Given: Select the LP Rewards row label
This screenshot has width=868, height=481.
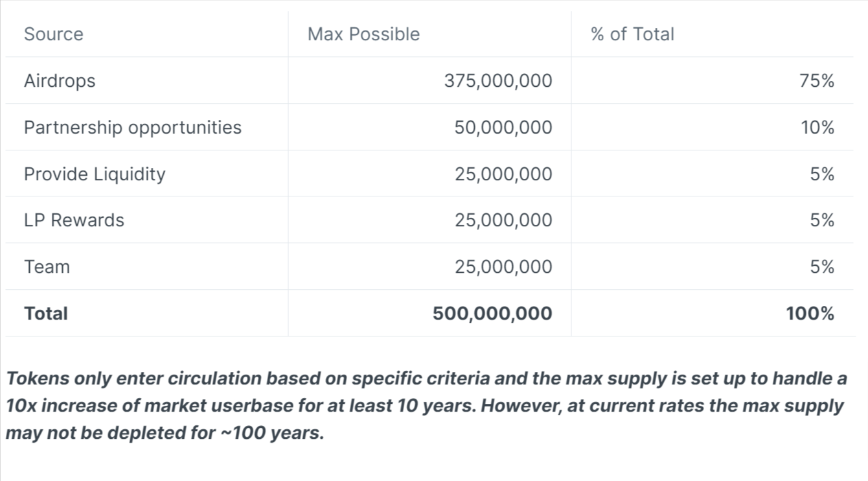Looking at the screenshot, I should 74,220.
